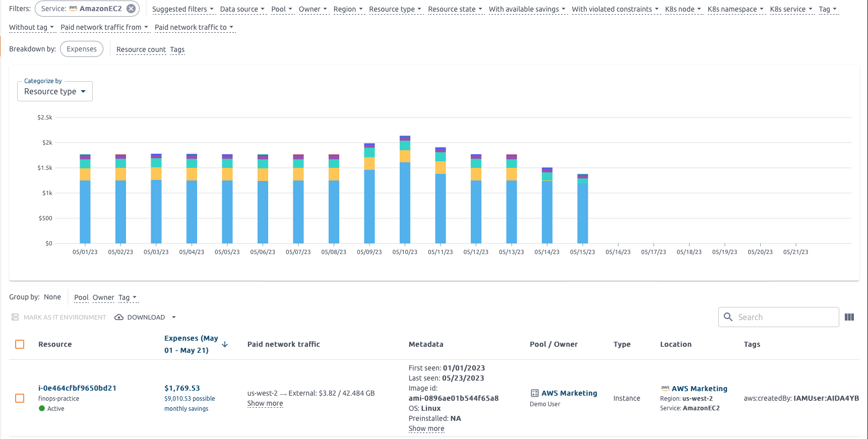Switch breakdown to Resource count

[x=141, y=49]
